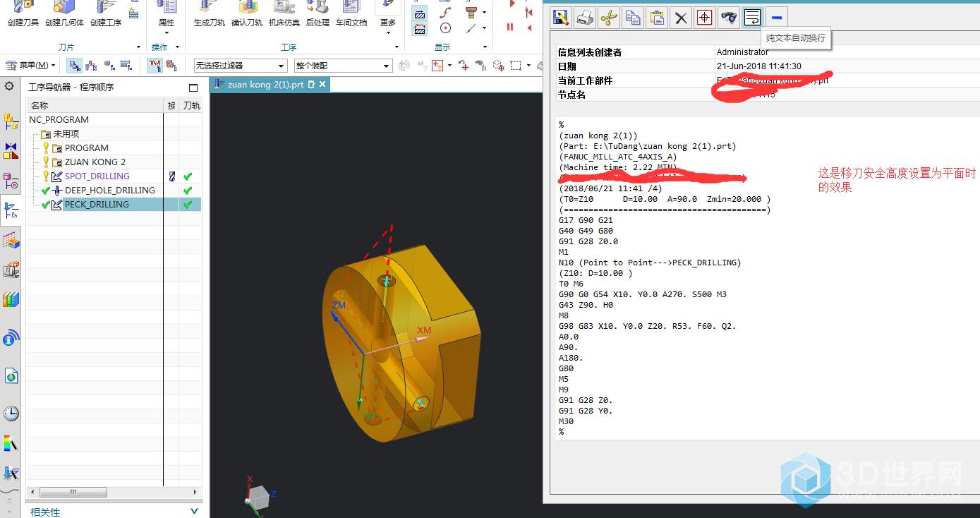Close the zuan kong 2(1).prt tab
Image resolution: width=980 pixels, height=518 pixels.
click(x=322, y=84)
